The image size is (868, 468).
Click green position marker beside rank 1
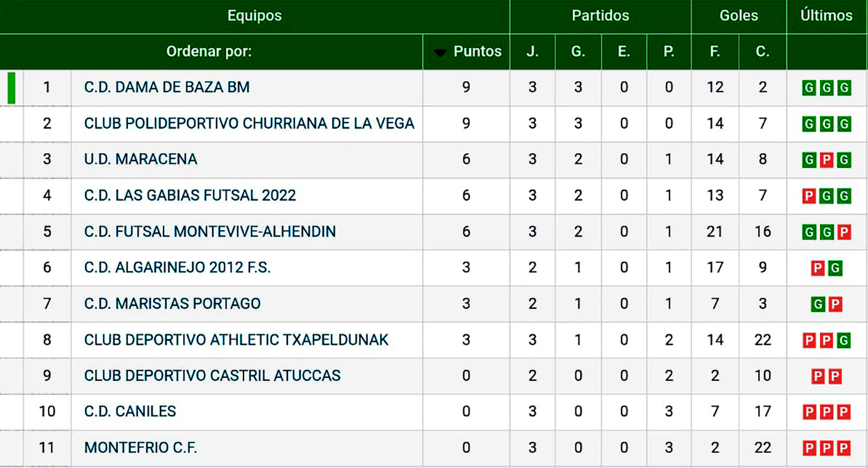[x=11, y=88]
